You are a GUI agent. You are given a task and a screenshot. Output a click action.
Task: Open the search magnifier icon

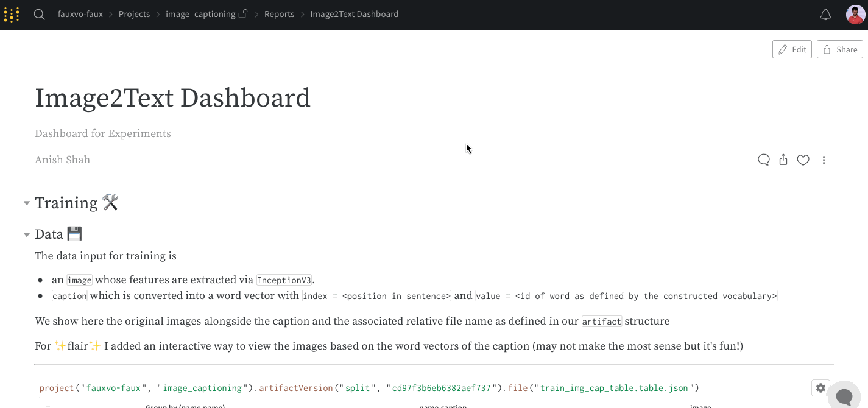click(x=39, y=14)
